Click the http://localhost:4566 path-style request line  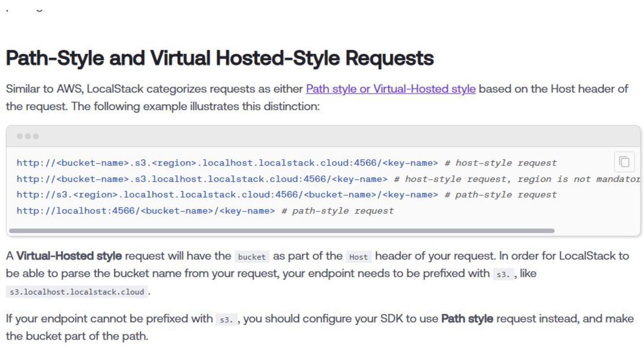(205, 211)
